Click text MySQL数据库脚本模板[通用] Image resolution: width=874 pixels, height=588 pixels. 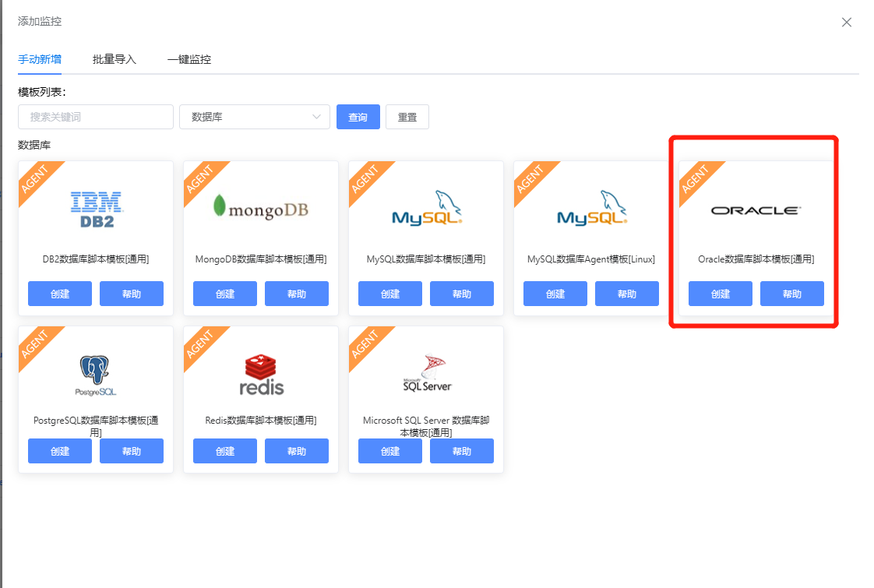(x=426, y=259)
